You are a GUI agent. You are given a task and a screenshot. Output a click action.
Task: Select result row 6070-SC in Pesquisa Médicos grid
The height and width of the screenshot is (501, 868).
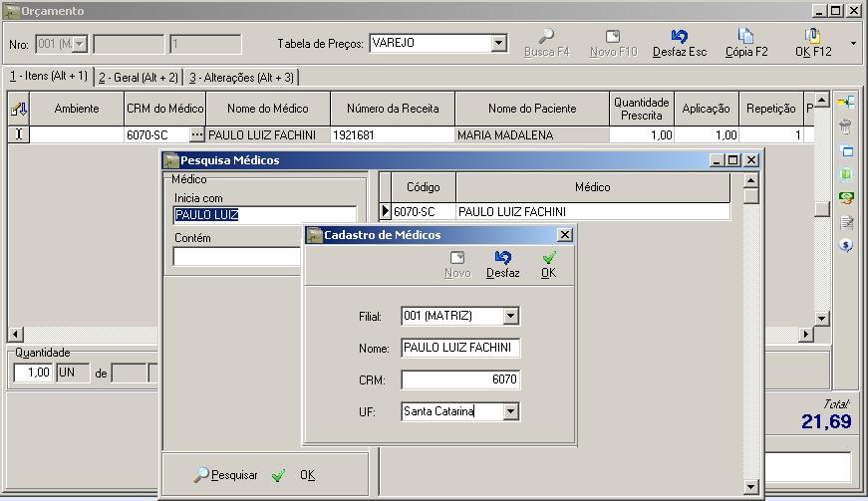[x=555, y=212]
